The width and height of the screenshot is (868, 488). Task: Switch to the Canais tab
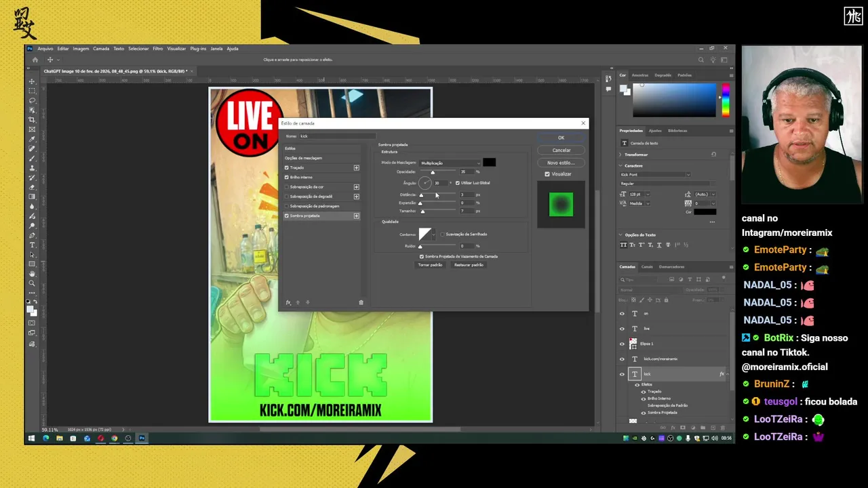pyautogui.click(x=647, y=267)
